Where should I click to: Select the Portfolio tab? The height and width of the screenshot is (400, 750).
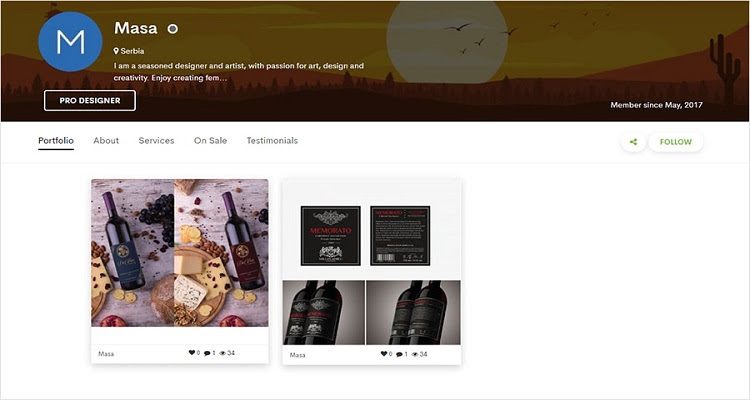(x=56, y=141)
